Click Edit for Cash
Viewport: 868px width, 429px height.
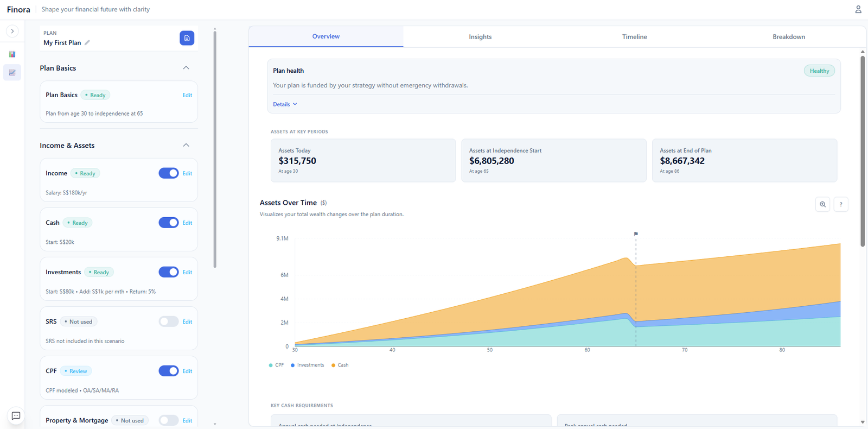[x=187, y=223]
